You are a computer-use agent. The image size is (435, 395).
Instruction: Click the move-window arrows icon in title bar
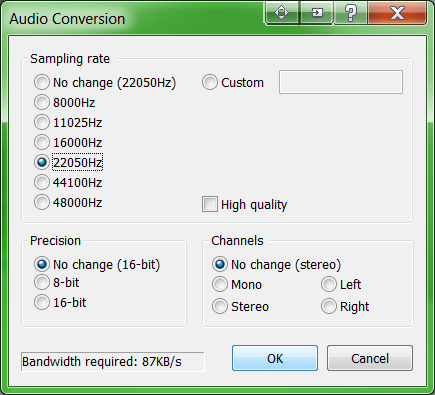[282, 13]
